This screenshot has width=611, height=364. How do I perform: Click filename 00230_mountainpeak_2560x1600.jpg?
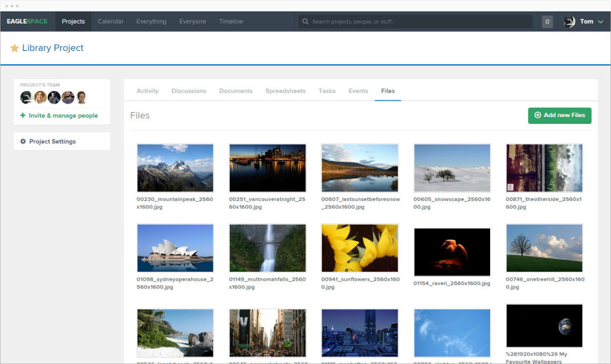(174, 203)
